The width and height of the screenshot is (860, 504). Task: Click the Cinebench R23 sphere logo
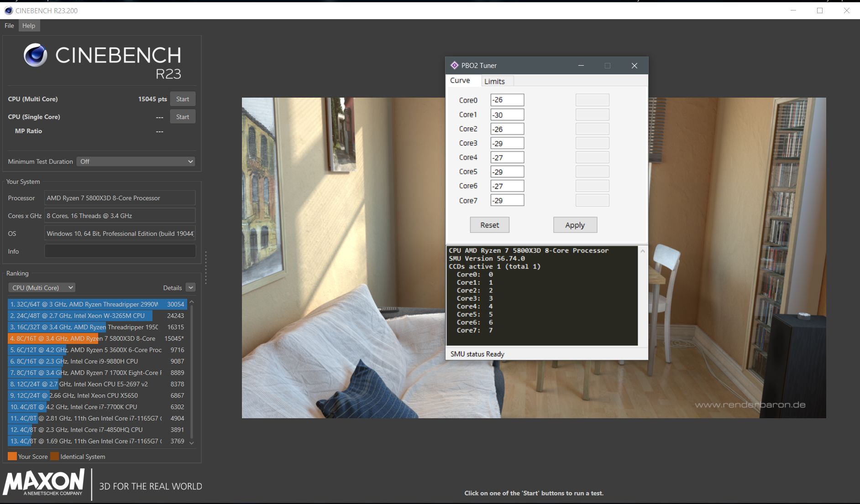(36, 55)
